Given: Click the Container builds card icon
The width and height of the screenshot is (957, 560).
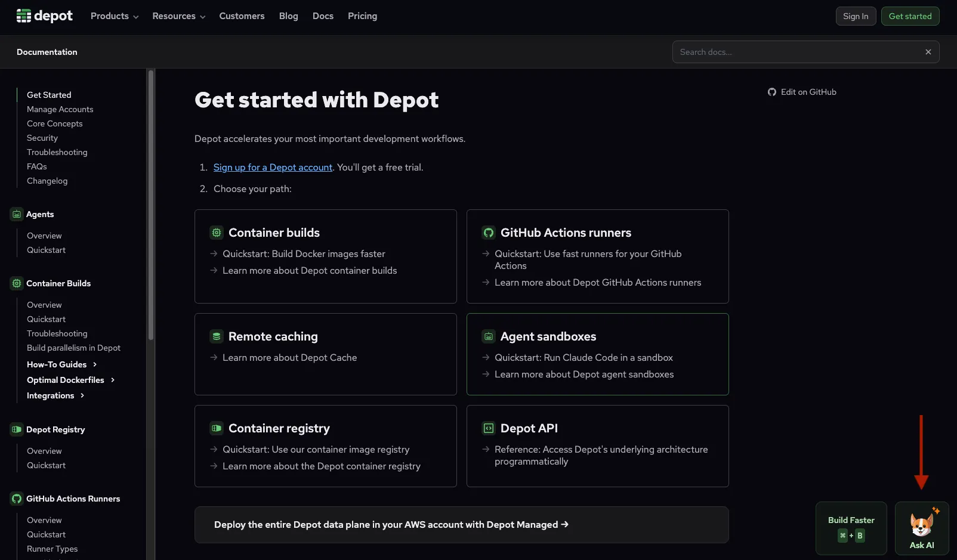Looking at the screenshot, I should [x=216, y=233].
